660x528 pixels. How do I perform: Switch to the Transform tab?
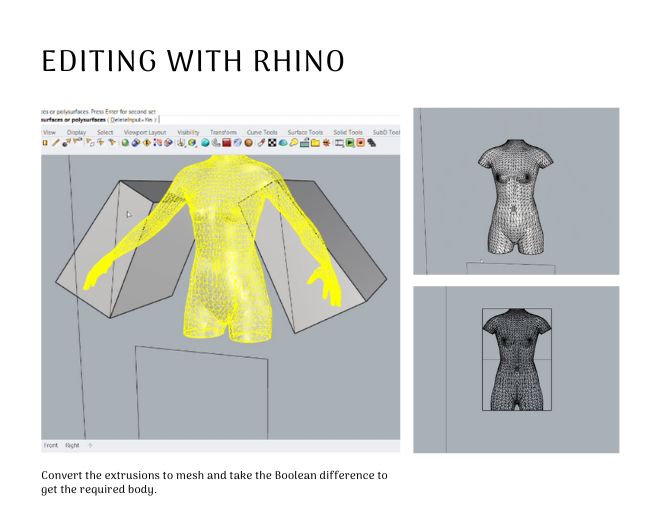pos(224,132)
